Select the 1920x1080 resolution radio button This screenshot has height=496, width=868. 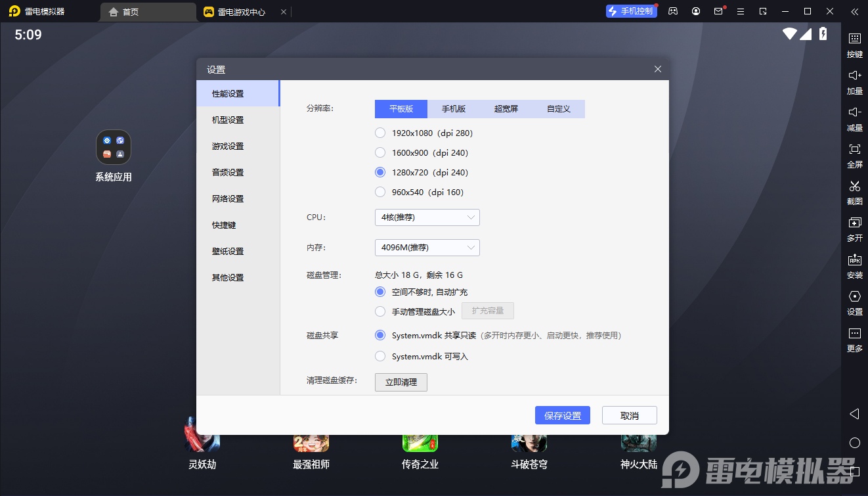pyautogui.click(x=380, y=133)
